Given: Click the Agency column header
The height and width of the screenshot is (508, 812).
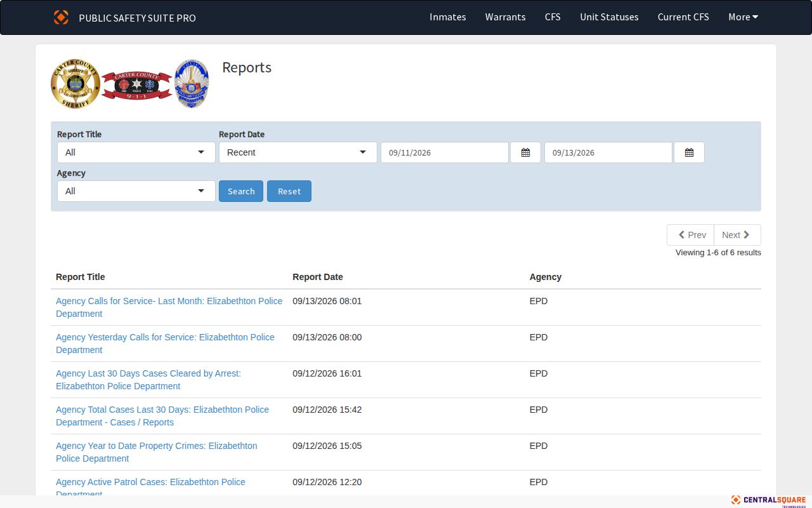Looking at the screenshot, I should point(546,277).
